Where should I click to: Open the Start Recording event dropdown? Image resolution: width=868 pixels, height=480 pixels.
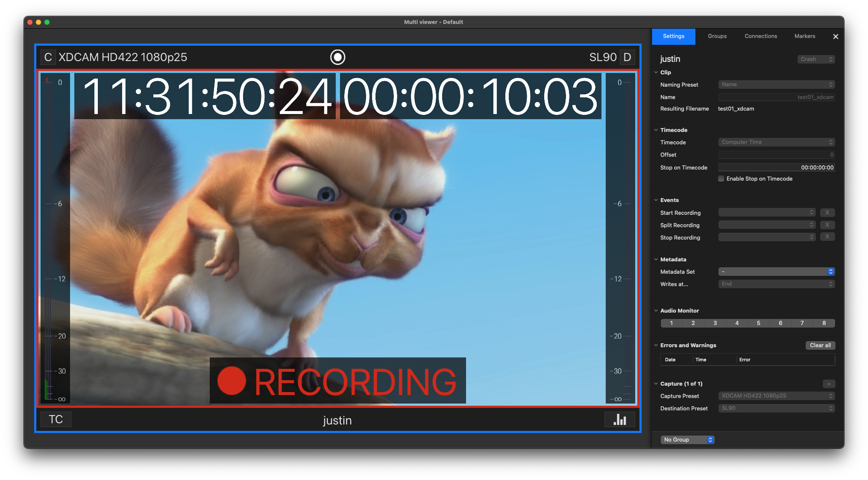[767, 213]
